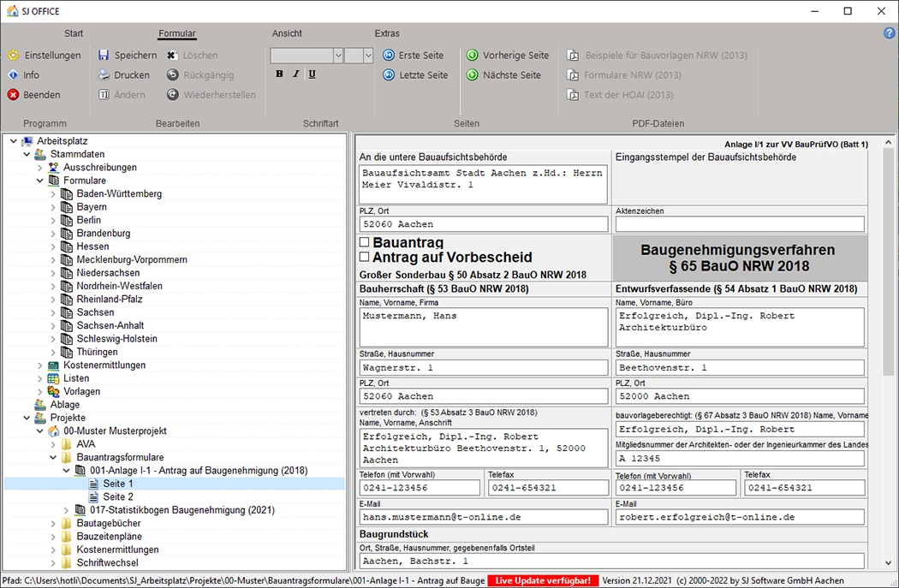Click the Drucken printer icon
Image resolution: width=899 pixels, height=588 pixels.
104,75
